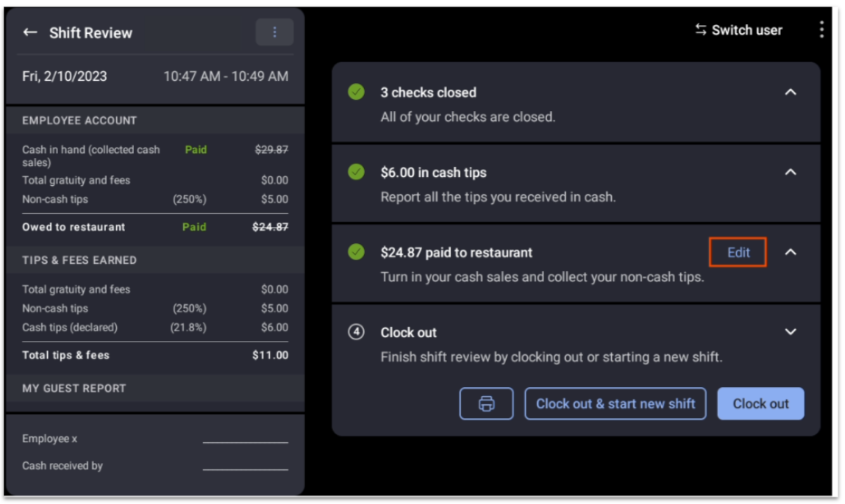Click the printer icon to print shift review
The height and width of the screenshot is (504, 845).
click(x=488, y=403)
